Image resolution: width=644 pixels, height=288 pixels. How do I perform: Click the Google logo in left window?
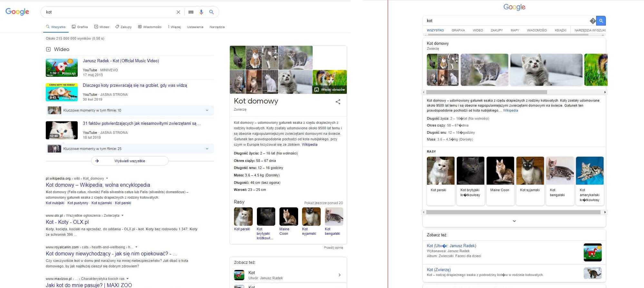(17, 12)
